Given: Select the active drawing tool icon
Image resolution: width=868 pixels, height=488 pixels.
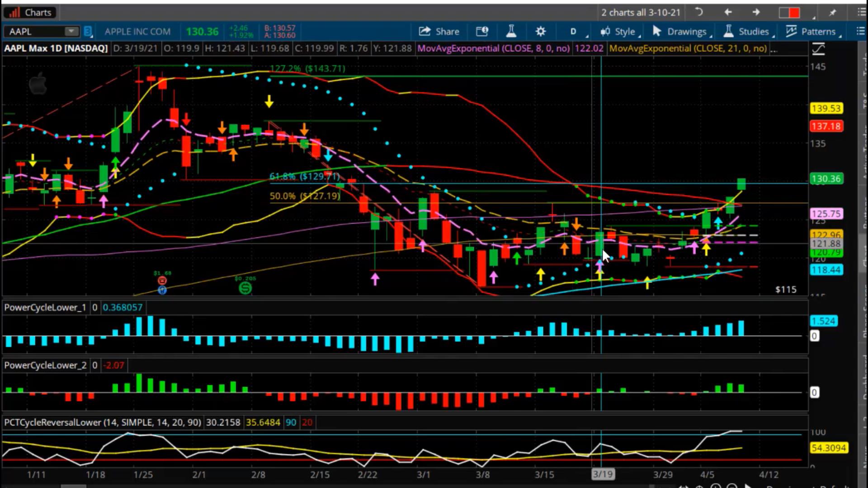Looking at the screenshot, I should [x=819, y=49].
